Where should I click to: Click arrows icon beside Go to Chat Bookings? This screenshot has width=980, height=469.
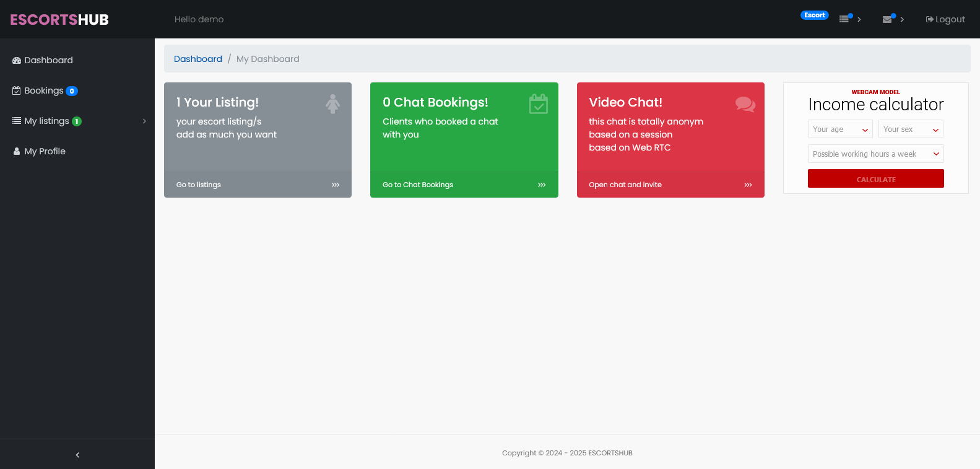click(542, 185)
